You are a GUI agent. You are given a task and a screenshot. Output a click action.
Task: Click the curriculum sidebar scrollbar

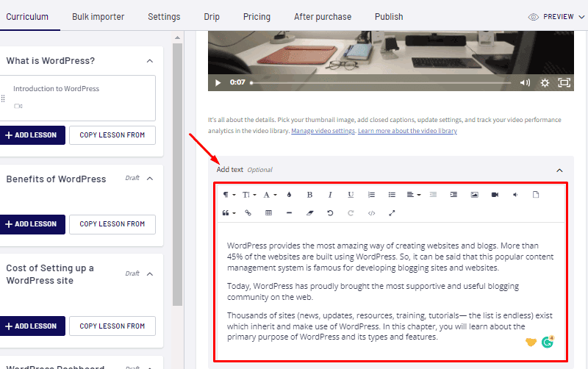tap(177, 174)
